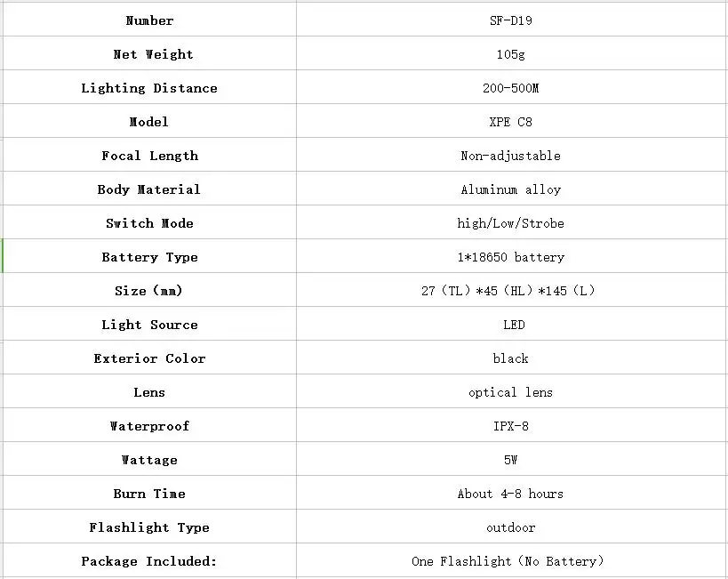Click the 'Exterior Color' label cell
The height and width of the screenshot is (579, 728).
(149, 358)
